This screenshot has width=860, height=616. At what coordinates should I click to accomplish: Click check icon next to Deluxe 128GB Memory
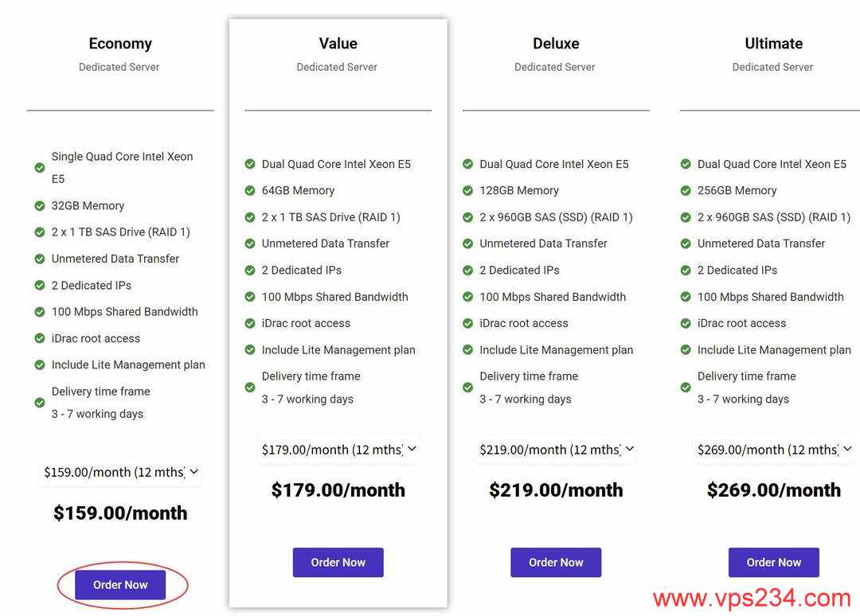coord(467,191)
